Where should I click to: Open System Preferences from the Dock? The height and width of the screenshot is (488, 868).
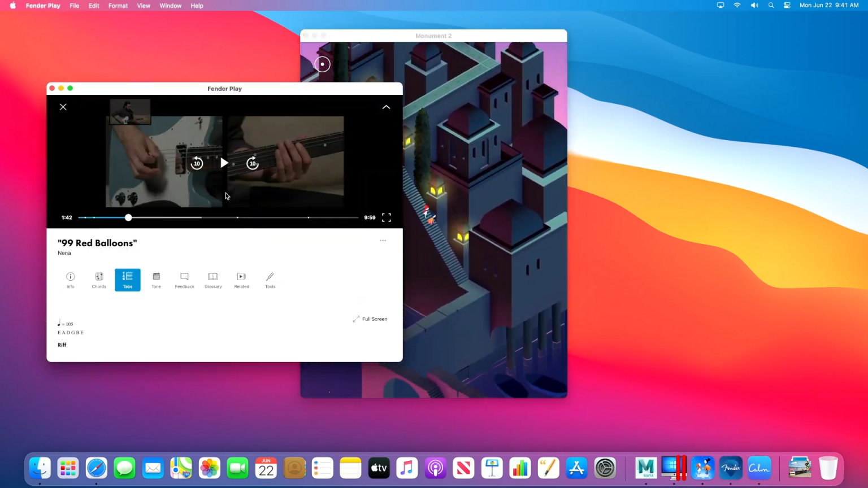pyautogui.click(x=605, y=468)
